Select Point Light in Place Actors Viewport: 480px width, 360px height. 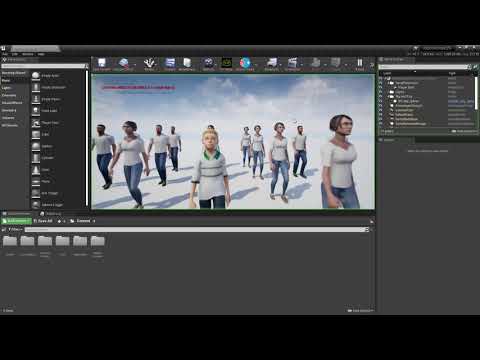point(58,110)
